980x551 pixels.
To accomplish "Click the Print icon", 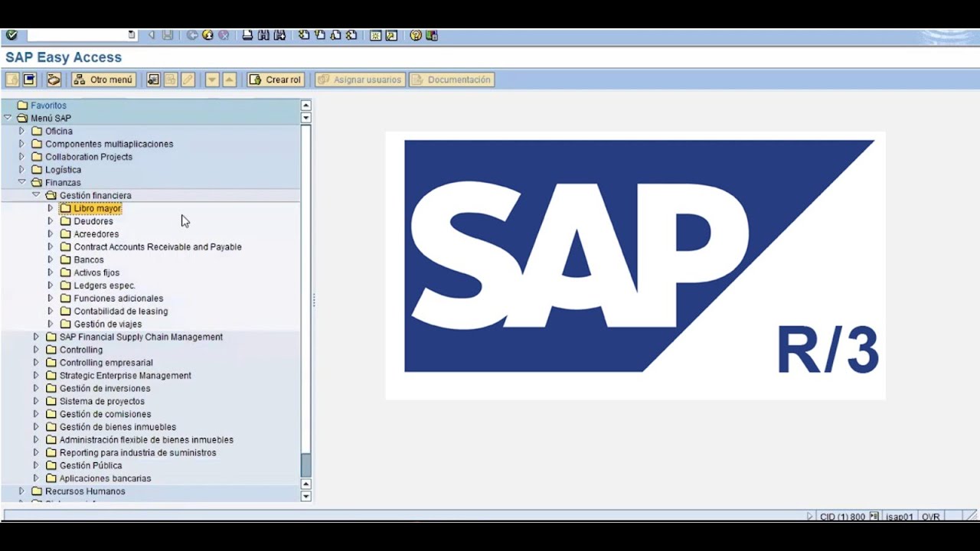I will pyautogui.click(x=247, y=35).
